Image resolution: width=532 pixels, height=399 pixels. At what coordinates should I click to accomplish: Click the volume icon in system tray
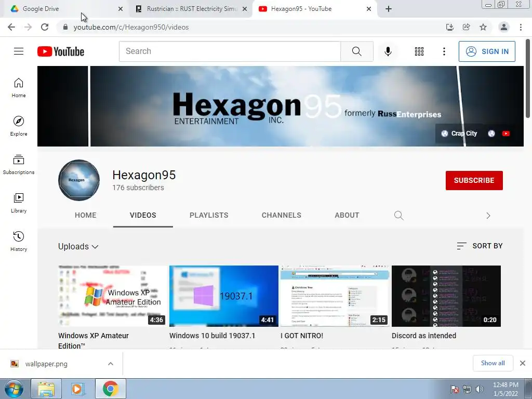point(480,389)
